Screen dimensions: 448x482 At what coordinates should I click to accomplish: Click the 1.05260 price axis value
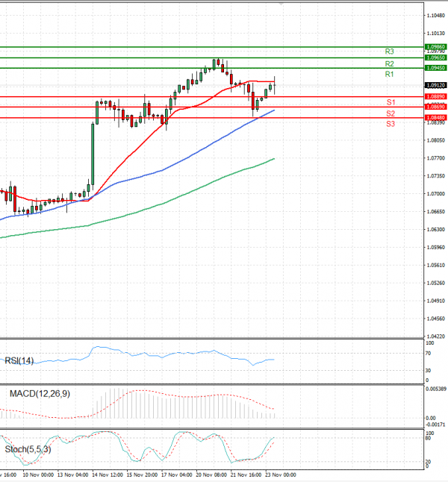point(436,283)
